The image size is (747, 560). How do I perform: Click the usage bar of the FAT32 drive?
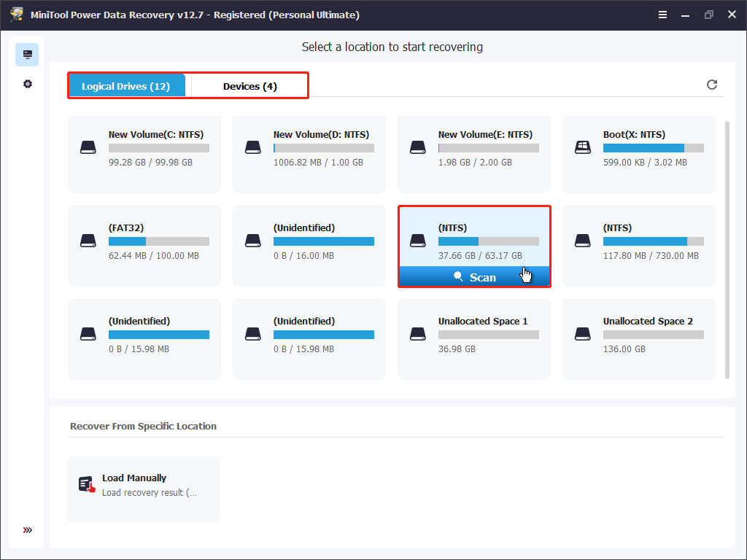(x=158, y=241)
